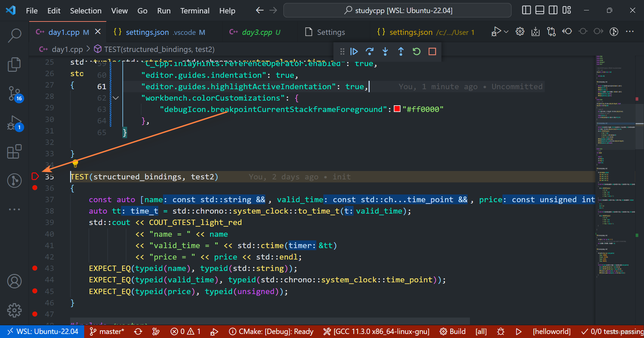
Task: Open the Accounts menu in activity bar
Action: (14, 281)
